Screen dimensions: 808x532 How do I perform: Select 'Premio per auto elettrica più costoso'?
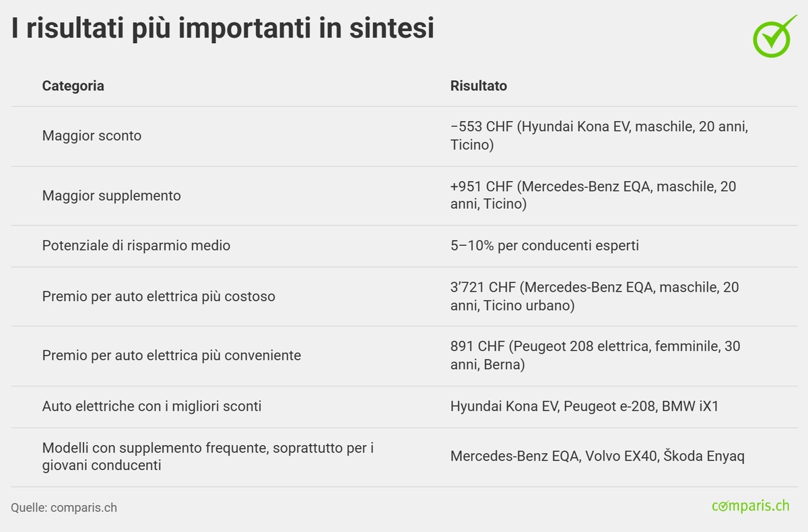[x=158, y=296]
